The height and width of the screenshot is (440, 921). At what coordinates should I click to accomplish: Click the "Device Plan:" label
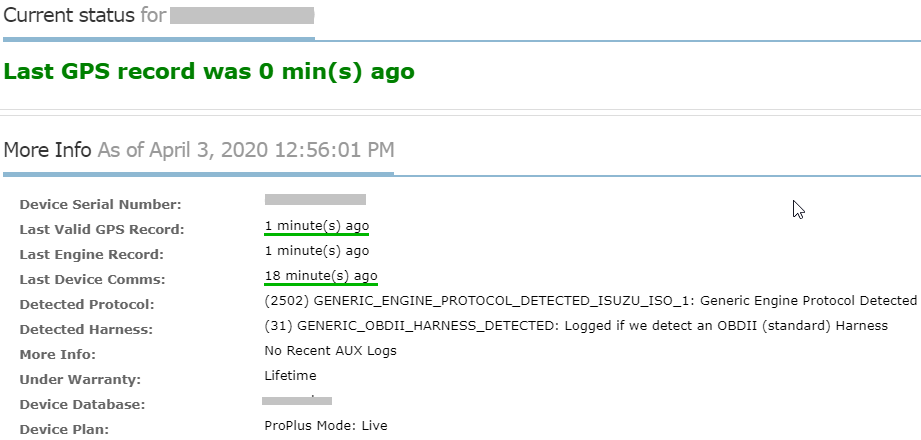pyautogui.click(x=65, y=430)
